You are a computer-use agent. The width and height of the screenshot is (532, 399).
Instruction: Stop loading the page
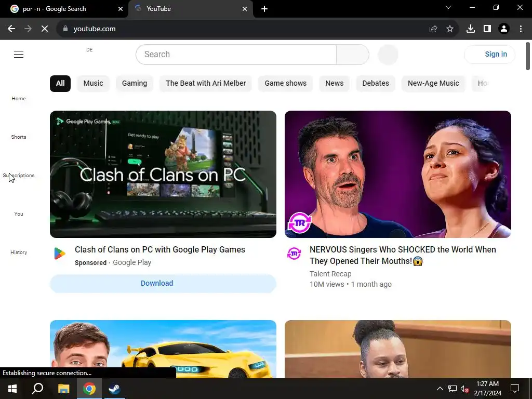click(45, 29)
